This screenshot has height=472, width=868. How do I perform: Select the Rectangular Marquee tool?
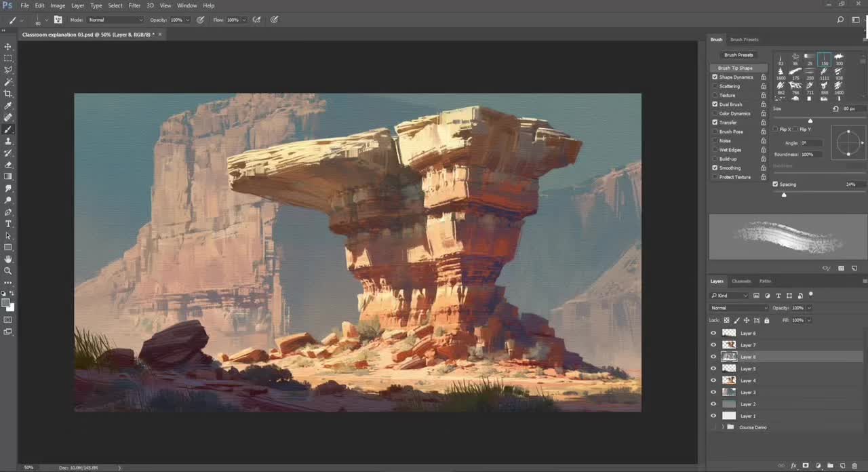pos(8,58)
